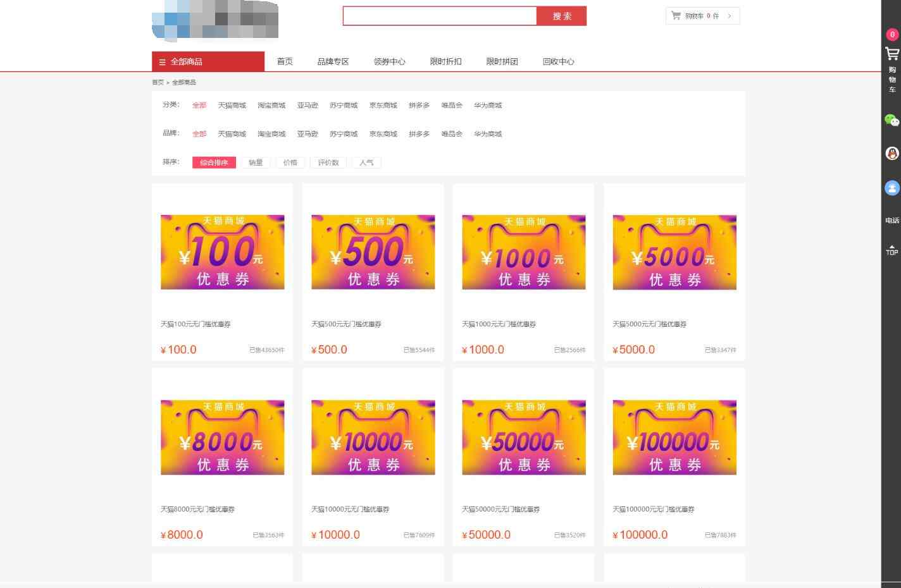Select 综合排序 sort option
Screen dimensions: 901x588
[x=214, y=162]
